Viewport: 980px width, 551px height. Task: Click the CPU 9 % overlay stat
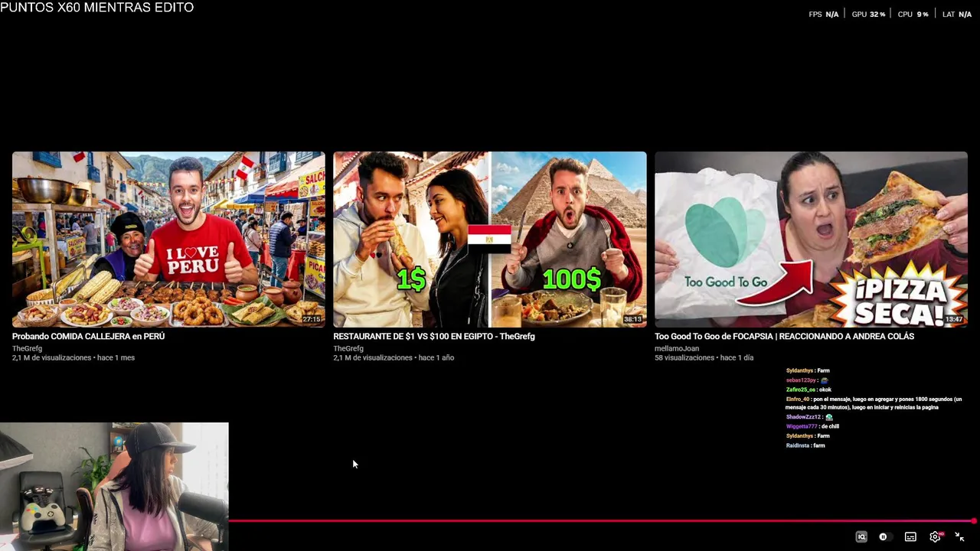pos(913,15)
